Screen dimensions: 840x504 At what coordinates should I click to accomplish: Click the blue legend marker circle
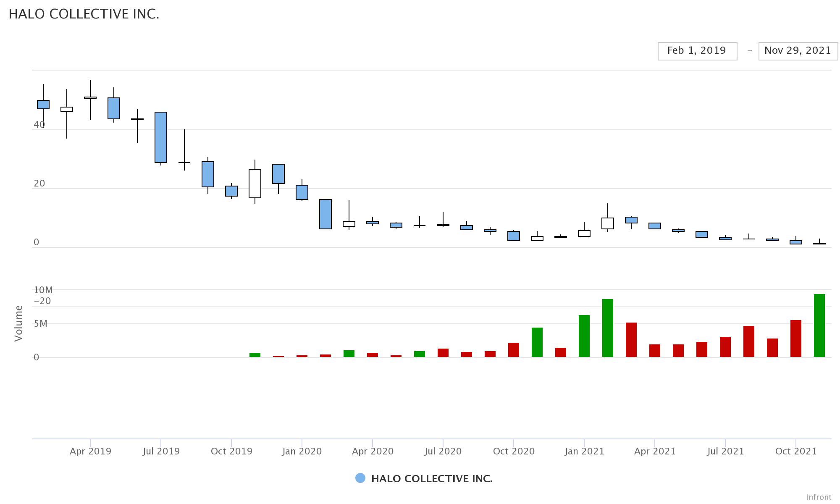(x=360, y=478)
